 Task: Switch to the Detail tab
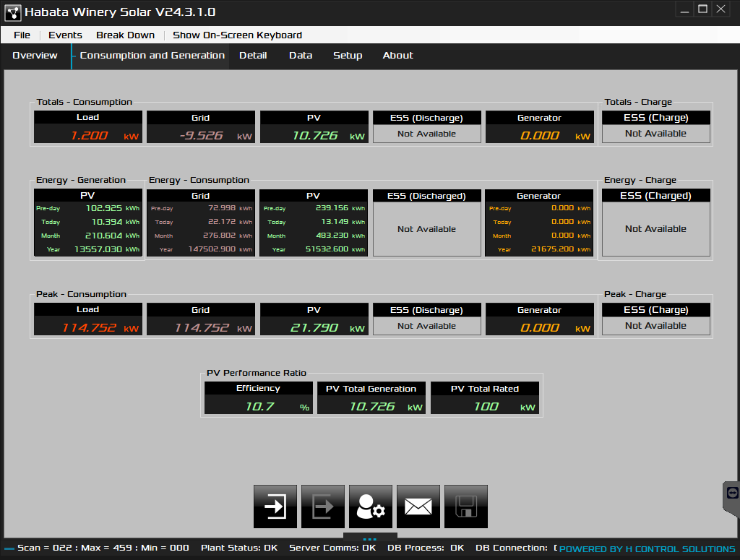click(x=253, y=55)
